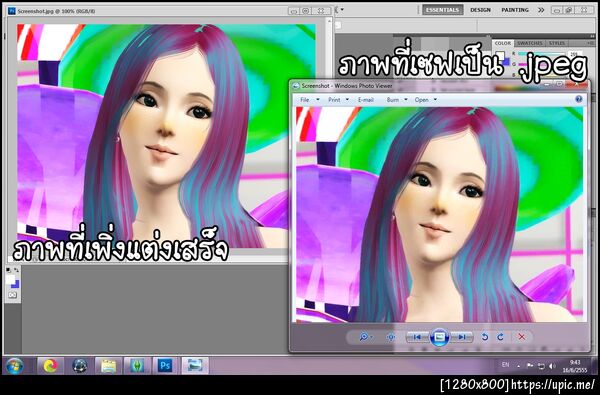Switch to the Painting workspace in Photoshop
The width and height of the screenshot is (600, 395).
pyautogui.click(x=515, y=10)
